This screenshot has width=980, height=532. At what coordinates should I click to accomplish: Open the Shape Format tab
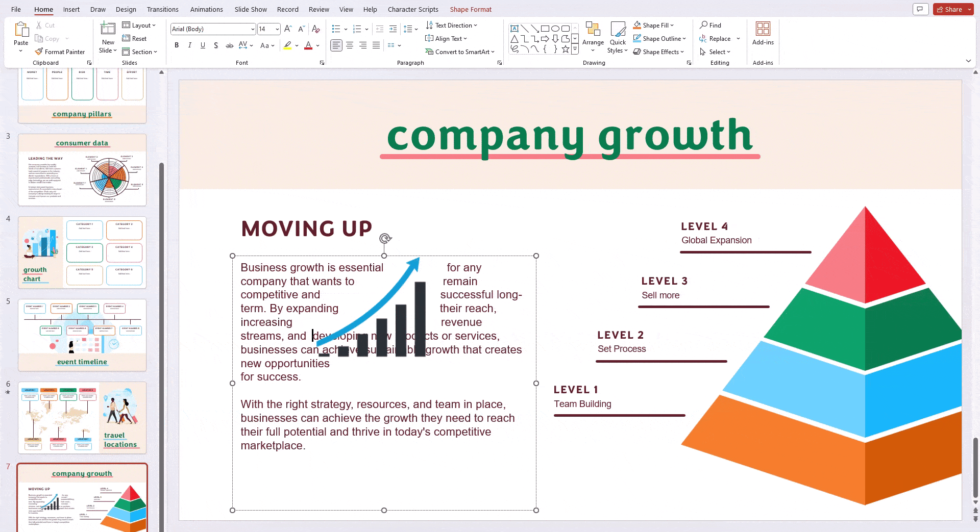pos(470,9)
